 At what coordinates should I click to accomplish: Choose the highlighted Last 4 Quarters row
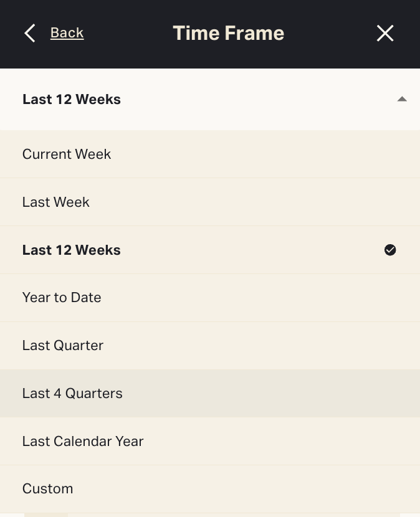coord(72,394)
